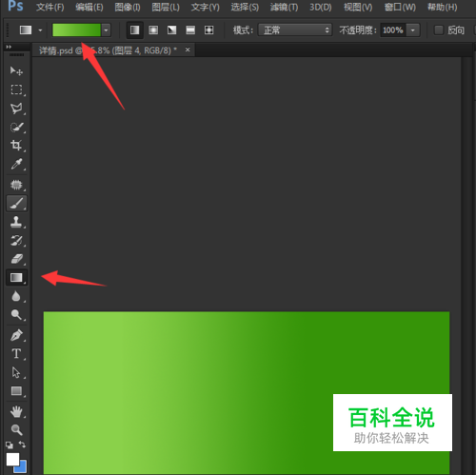Select the Hand tool
476x475 pixels.
click(16, 411)
